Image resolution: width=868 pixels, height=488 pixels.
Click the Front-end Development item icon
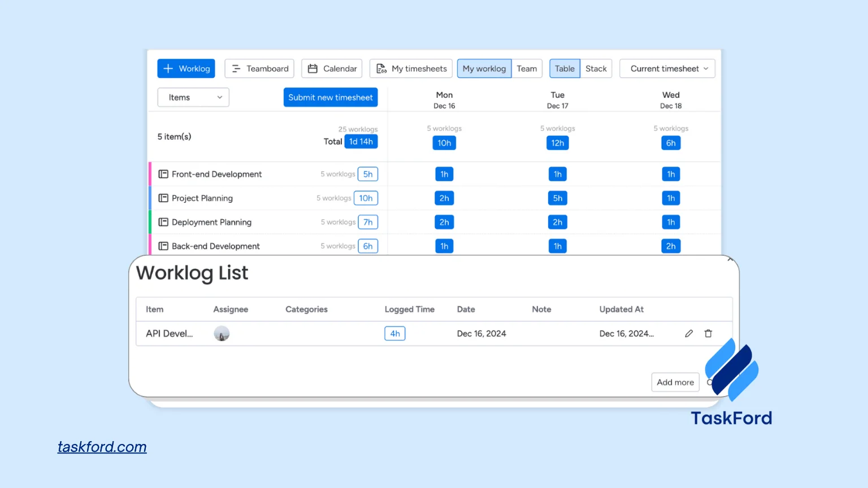(163, 174)
